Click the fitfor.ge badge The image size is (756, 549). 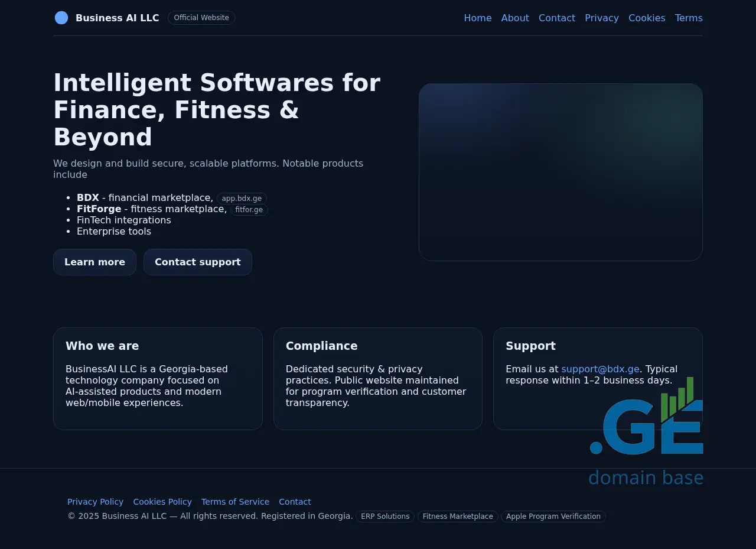tap(249, 210)
